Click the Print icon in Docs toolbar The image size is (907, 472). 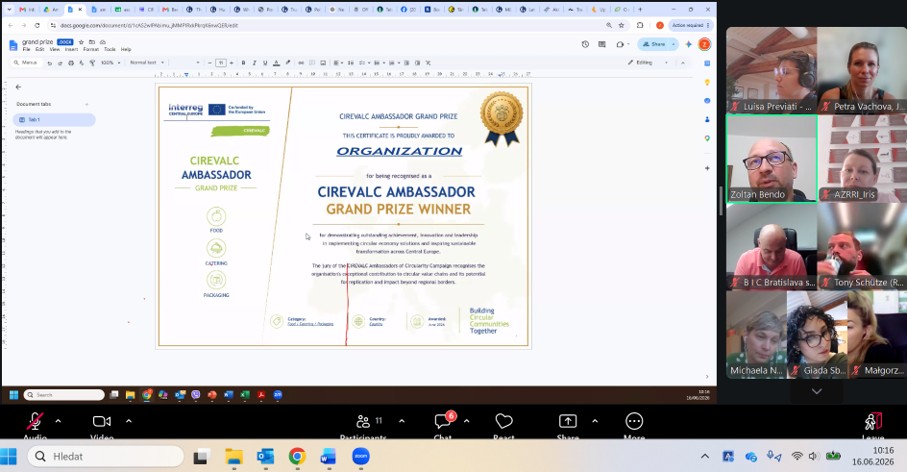pyautogui.click(x=71, y=62)
